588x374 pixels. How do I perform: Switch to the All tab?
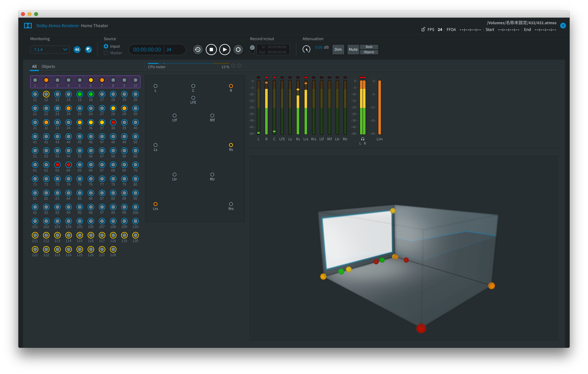[34, 66]
